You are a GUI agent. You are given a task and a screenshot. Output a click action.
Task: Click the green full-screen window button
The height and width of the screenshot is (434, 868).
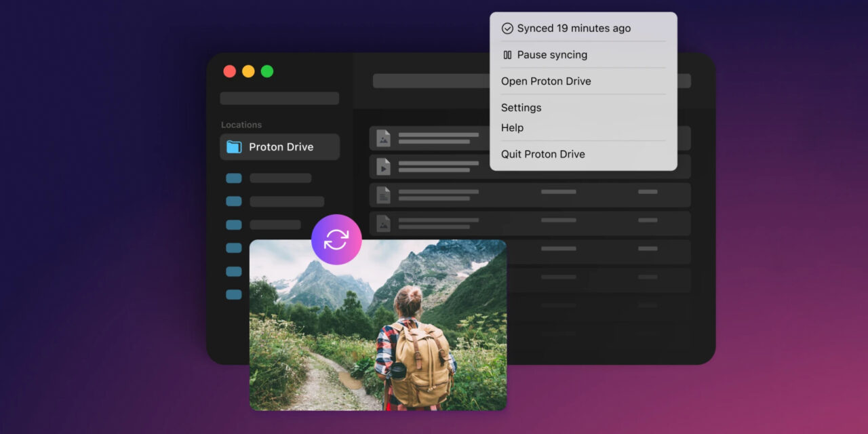(267, 71)
